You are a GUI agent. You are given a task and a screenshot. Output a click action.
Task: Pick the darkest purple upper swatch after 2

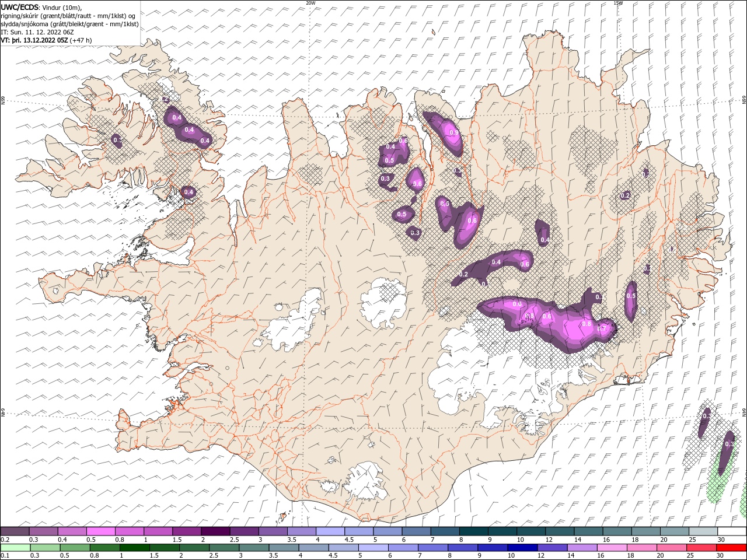pos(215,531)
